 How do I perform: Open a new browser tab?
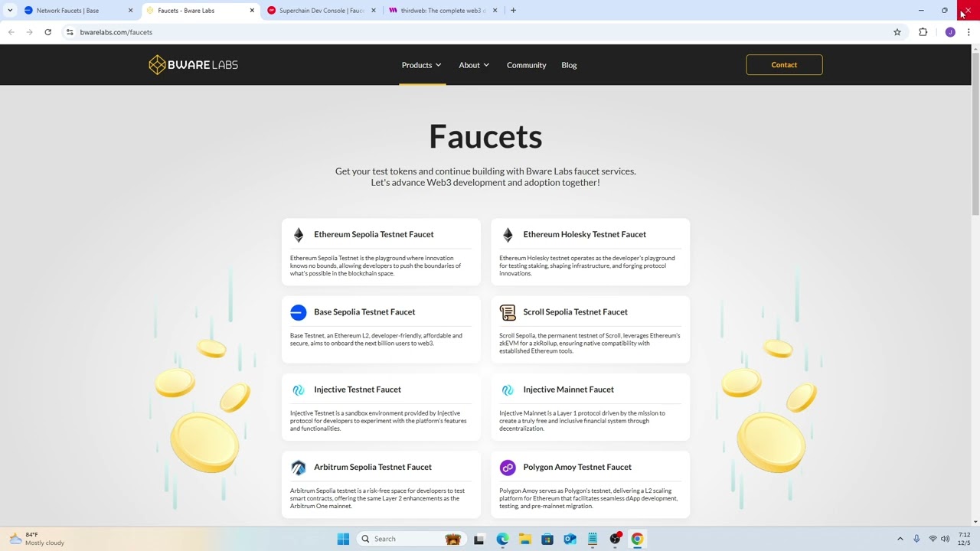(513, 11)
